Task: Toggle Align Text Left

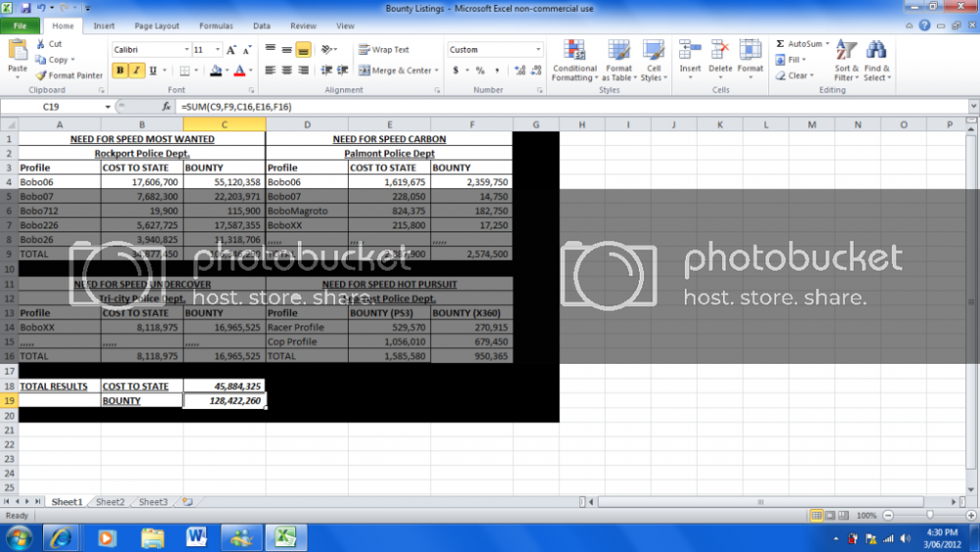Action: coord(270,70)
